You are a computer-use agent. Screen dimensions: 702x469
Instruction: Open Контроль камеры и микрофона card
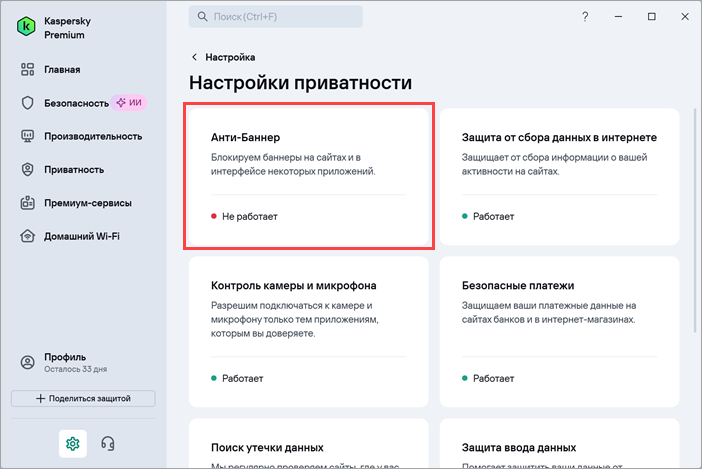[x=308, y=332]
